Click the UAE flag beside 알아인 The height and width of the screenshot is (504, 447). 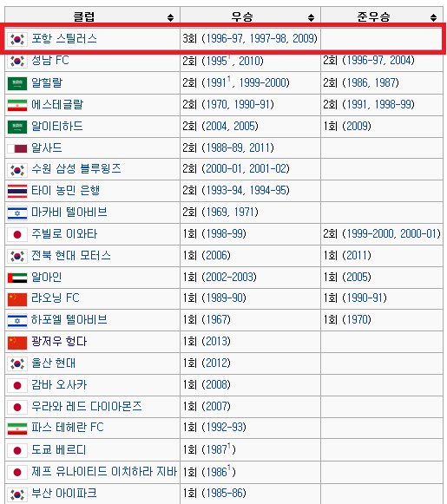(17, 278)
